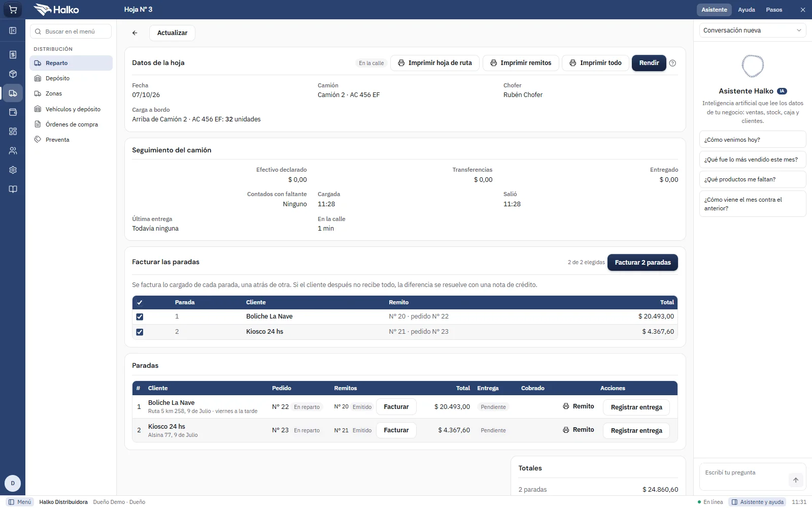Uncheck parada 1 Boliche La Nave checkbox
The image size is (812, 508).
point(140,316)
